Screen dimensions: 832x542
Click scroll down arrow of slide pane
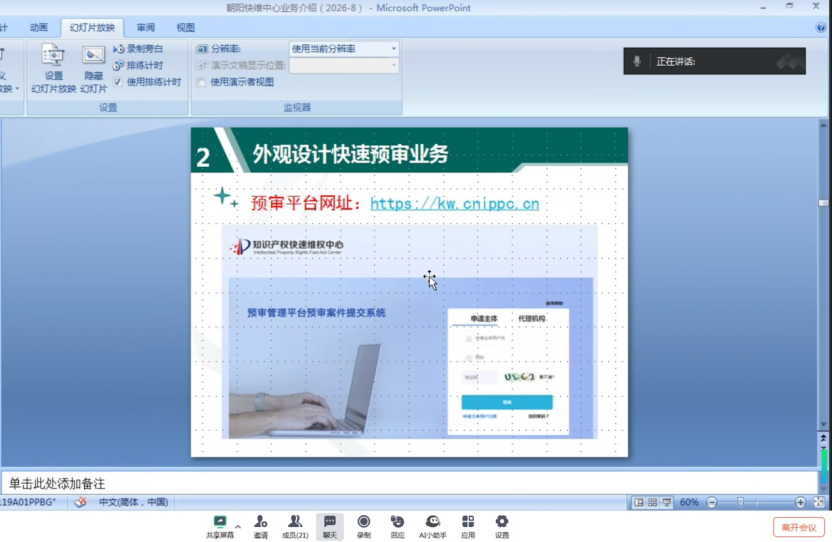click(823, 425)
